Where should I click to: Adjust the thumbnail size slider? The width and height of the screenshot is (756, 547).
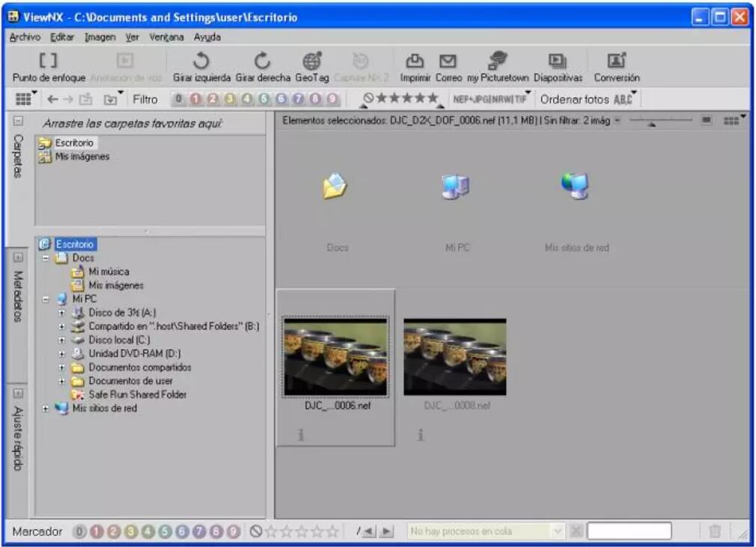click(x=650, y=121)
